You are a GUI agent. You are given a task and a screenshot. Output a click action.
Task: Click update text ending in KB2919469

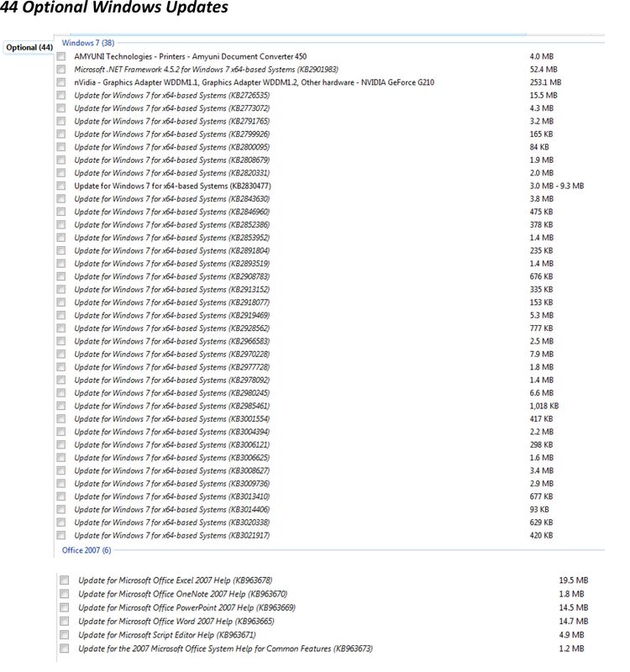[172, 316]
